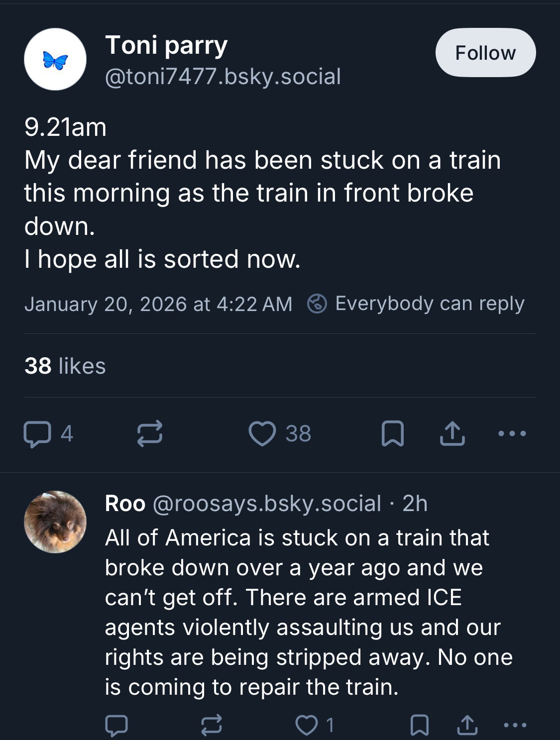Image resolution: width=560 pixels, height=740 pixels.
Task: Open the @roosays.bsky.social profile link
Action: coord(267,504)
